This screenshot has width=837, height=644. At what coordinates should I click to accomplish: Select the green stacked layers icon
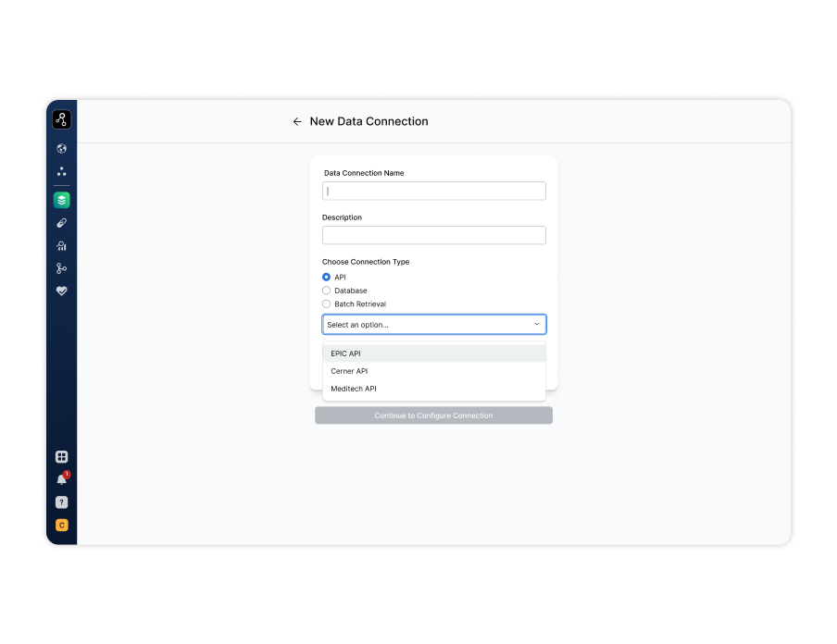(61, 200)
